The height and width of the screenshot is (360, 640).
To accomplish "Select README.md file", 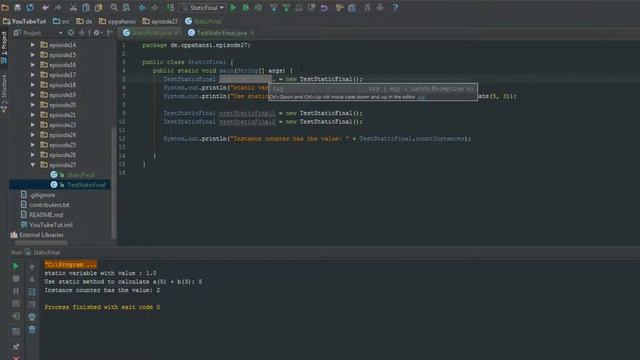I will tap(42, 215).
